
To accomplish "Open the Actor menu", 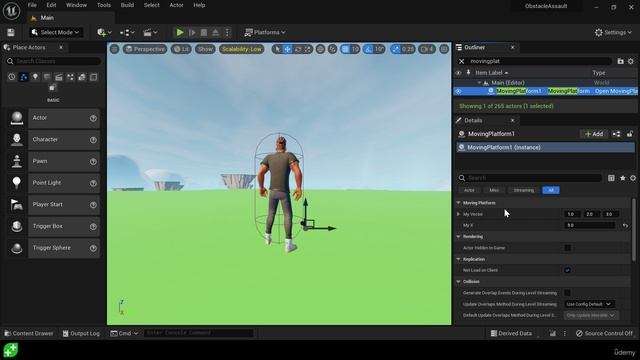I will coord(176,5).
